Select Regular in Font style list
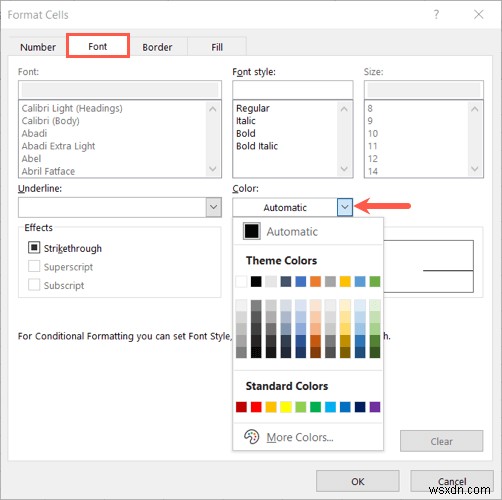The height and width of the screenshot is (500, 502). [253, 108]
